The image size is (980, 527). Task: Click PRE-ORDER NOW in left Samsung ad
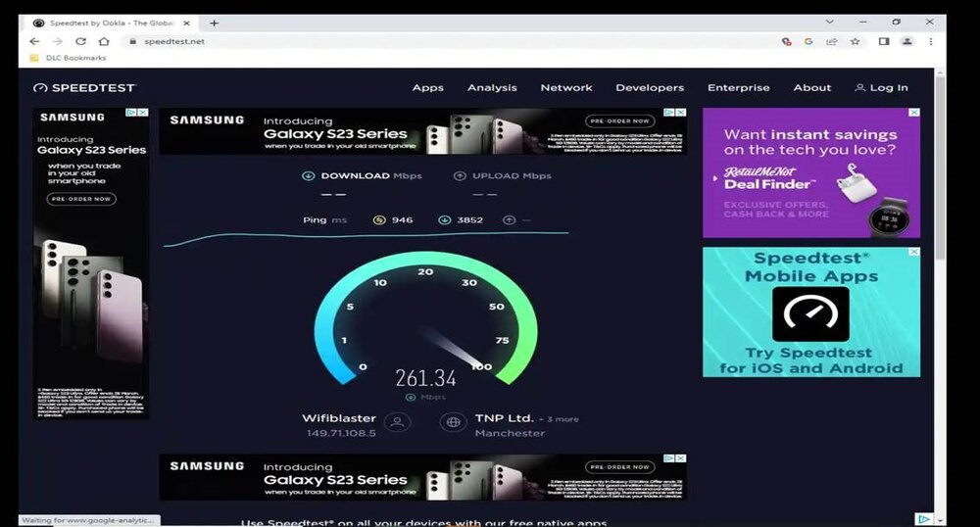point(81,199)
